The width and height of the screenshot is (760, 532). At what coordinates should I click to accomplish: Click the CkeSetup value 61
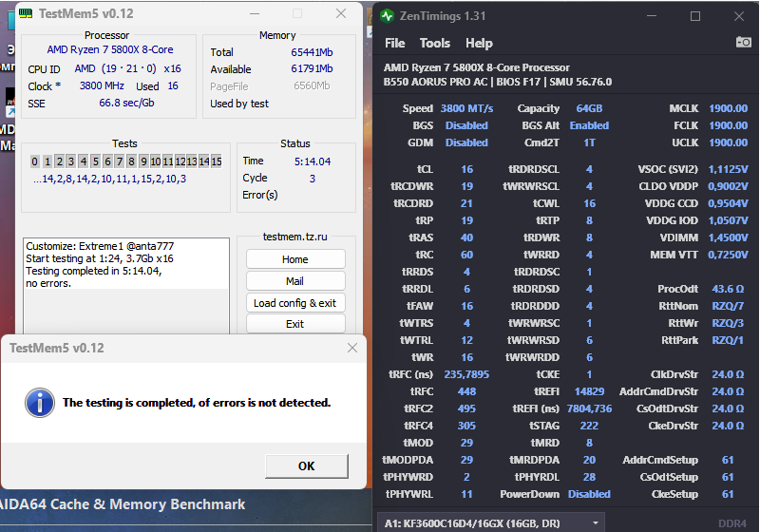click(x=728, y=494)
